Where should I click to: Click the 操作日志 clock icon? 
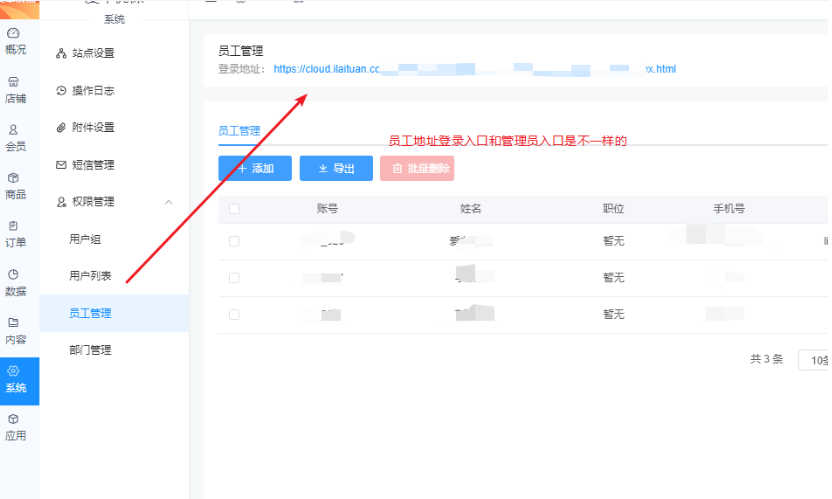[62, 91]
